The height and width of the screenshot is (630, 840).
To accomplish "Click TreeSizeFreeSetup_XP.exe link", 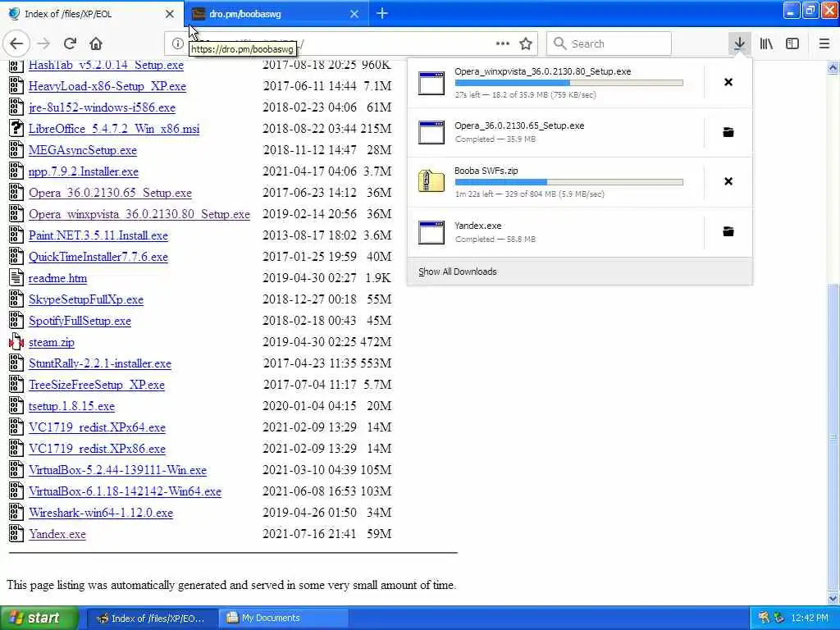I will [x=97, y=386].
